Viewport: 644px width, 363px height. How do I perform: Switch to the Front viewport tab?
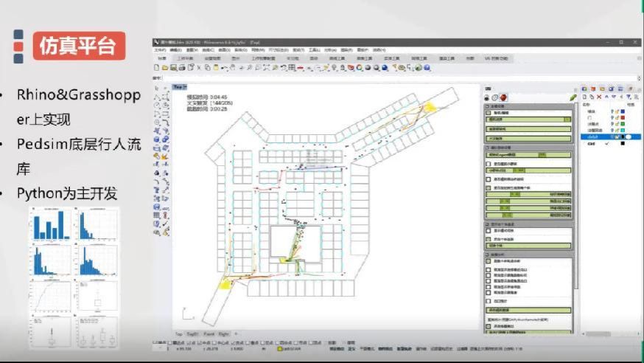[x=209, y=333]
